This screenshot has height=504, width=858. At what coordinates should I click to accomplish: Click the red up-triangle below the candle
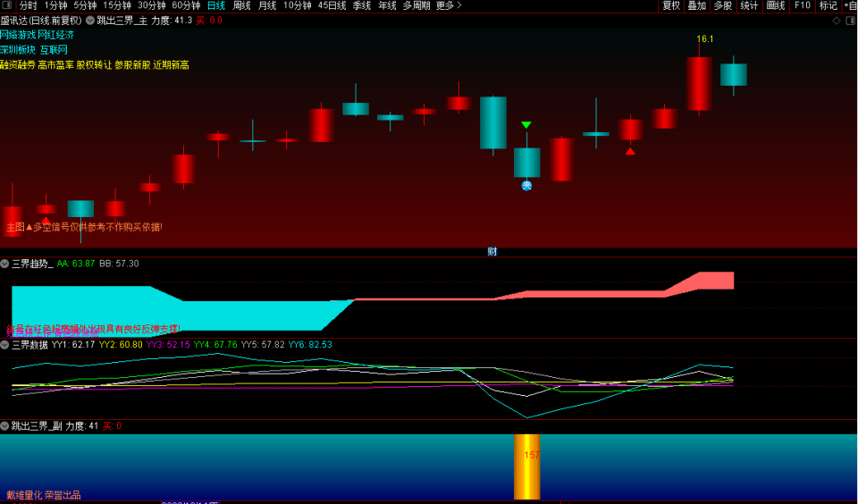(630, 151)
